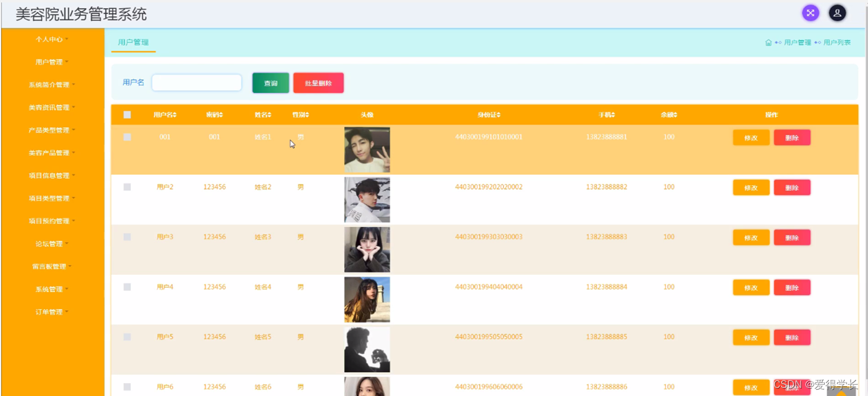The width and height of the screenshot is (868, 396).
Task: Expand 产品类型管理 sidebar menu
Action: tap(52, 130)
